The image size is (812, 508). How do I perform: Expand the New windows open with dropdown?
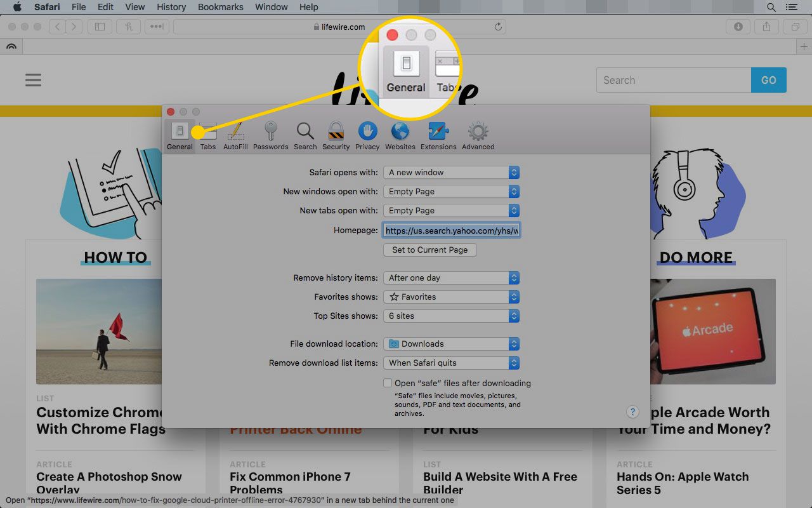(452, 191)
